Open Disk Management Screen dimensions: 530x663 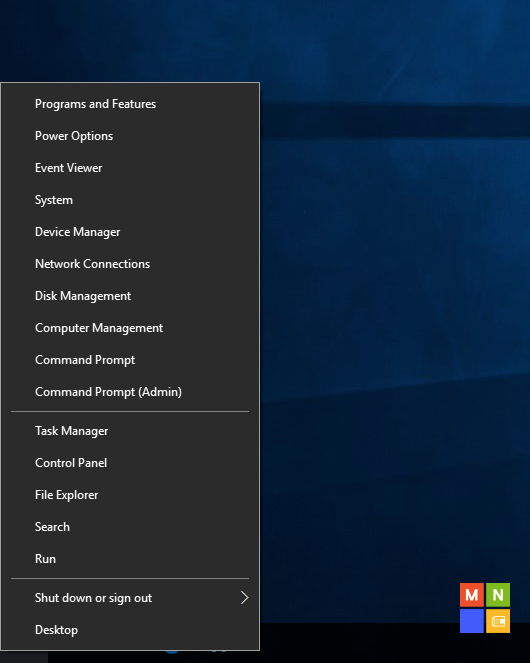pos(130,296)
